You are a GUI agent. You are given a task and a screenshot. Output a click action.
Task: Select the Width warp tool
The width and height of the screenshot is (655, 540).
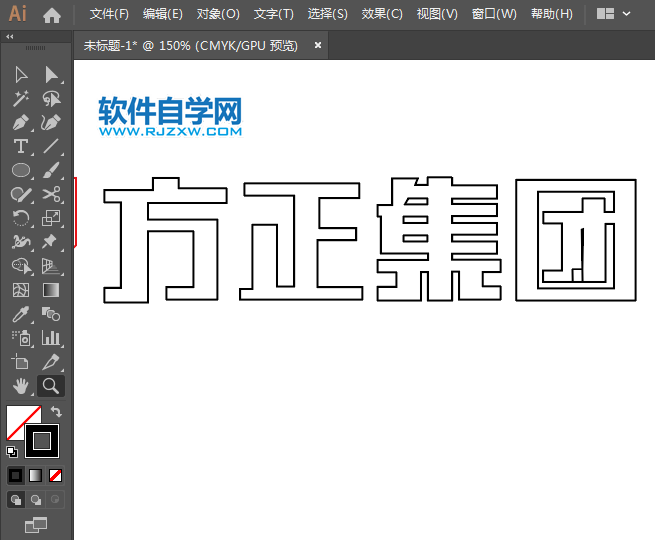[x=21, y=242]
